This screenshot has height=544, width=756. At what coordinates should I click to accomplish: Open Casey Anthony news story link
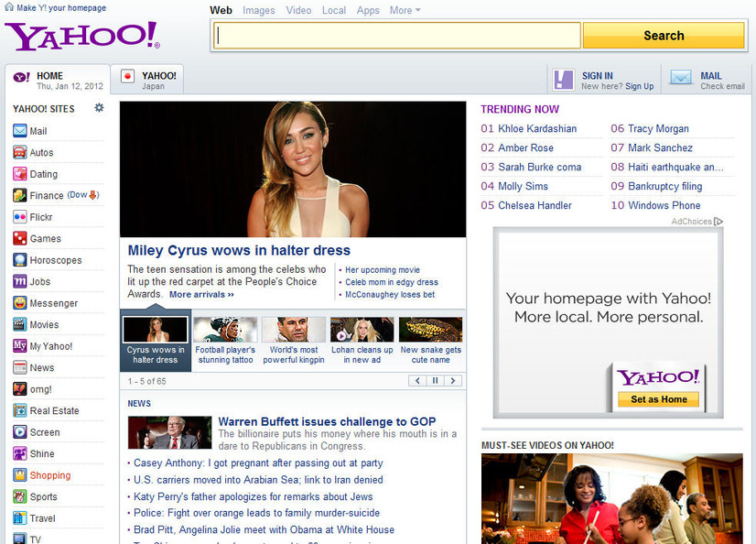click(258, 463)
